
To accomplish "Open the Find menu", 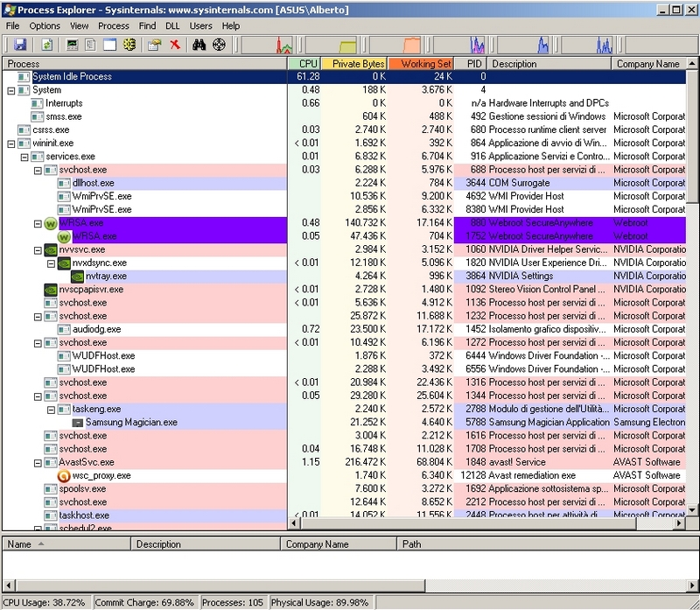I will coord(147,26).
